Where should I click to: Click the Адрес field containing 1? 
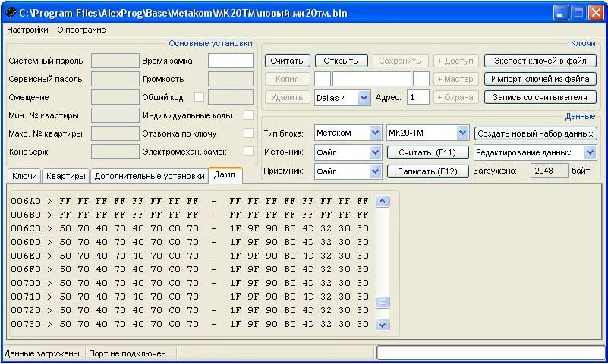(418, 97)
